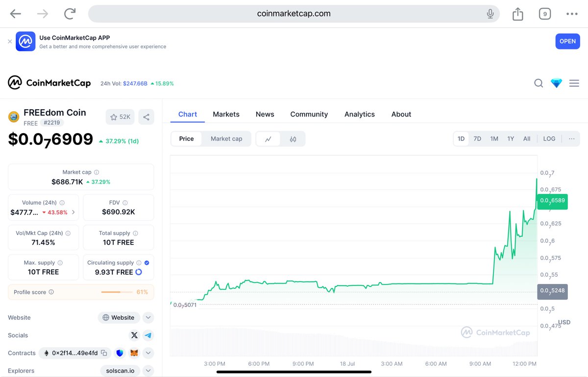
Task: Click the Profile score info icon
Action: pos(51,292)
